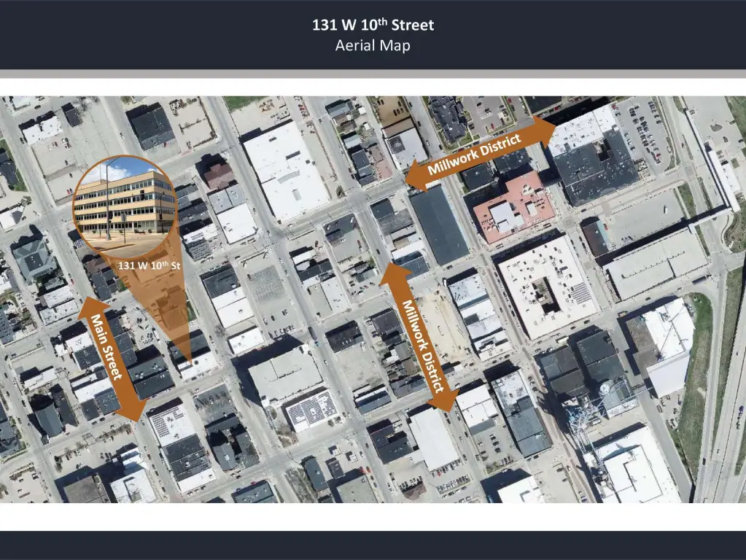Screen dimensions: 746x560
Task: Select the "131 W 10th St" callout label
Action: coord(149,265)
